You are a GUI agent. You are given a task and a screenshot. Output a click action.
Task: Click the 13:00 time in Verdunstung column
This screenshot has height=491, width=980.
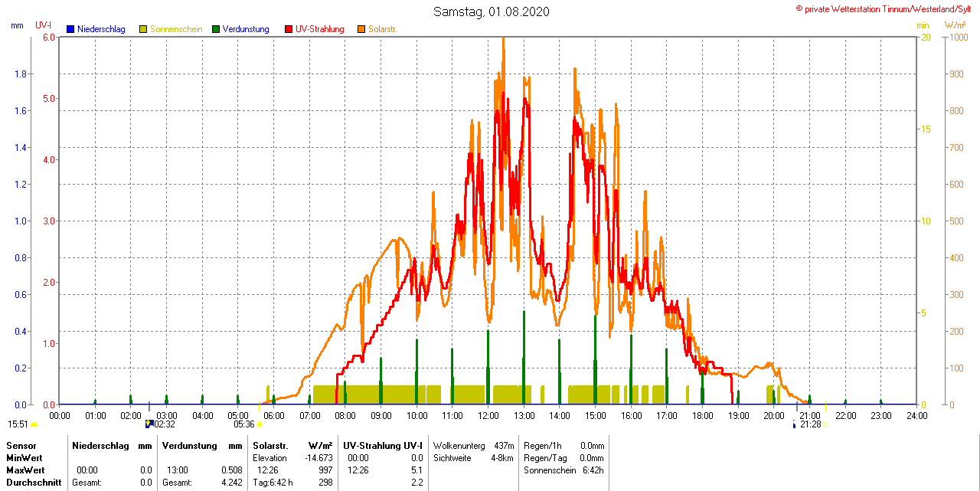178,470
